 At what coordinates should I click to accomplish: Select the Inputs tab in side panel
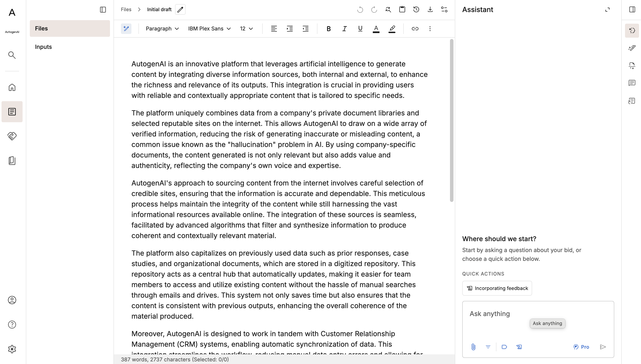point(70,47)
